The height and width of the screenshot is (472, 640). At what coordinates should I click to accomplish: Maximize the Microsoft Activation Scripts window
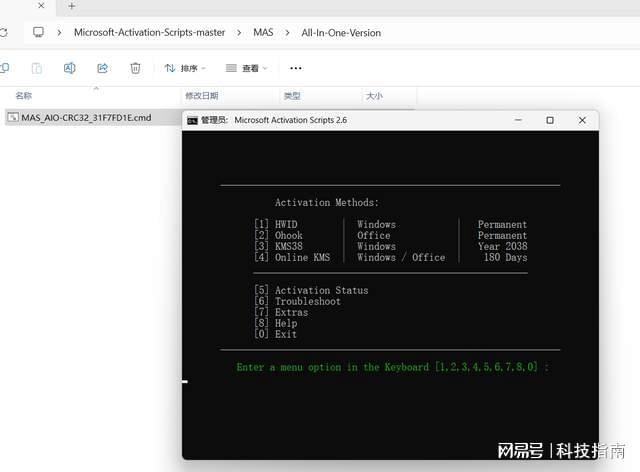click(x=550, y=120)
